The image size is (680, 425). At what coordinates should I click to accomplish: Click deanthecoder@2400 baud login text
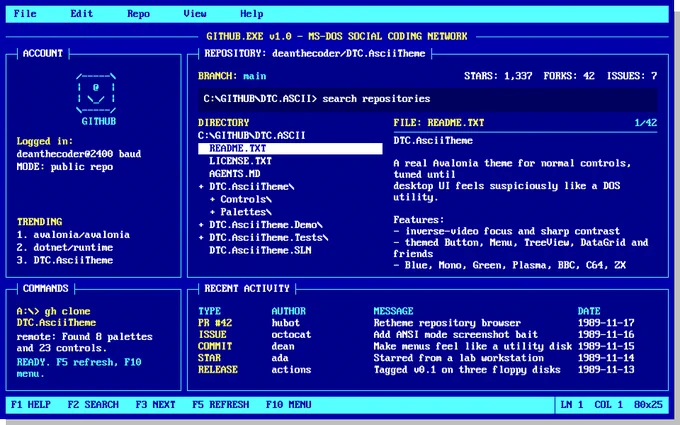tap(78, 154)
